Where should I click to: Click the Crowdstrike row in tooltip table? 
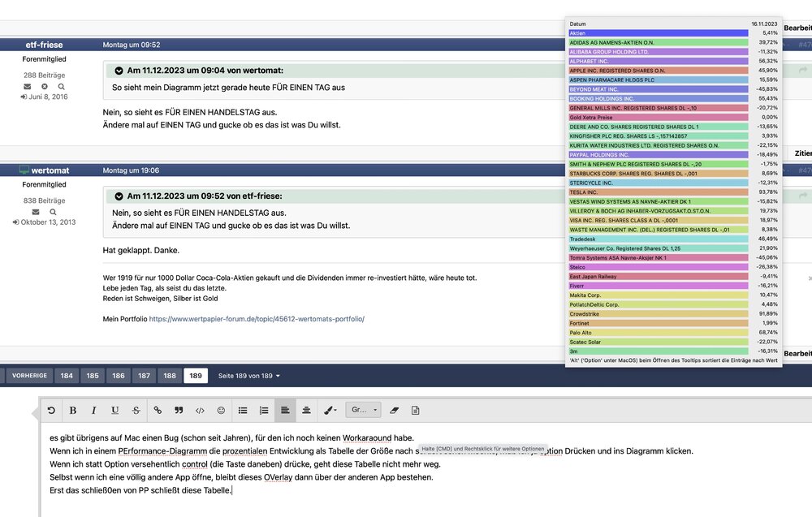[x=659, y=313]
